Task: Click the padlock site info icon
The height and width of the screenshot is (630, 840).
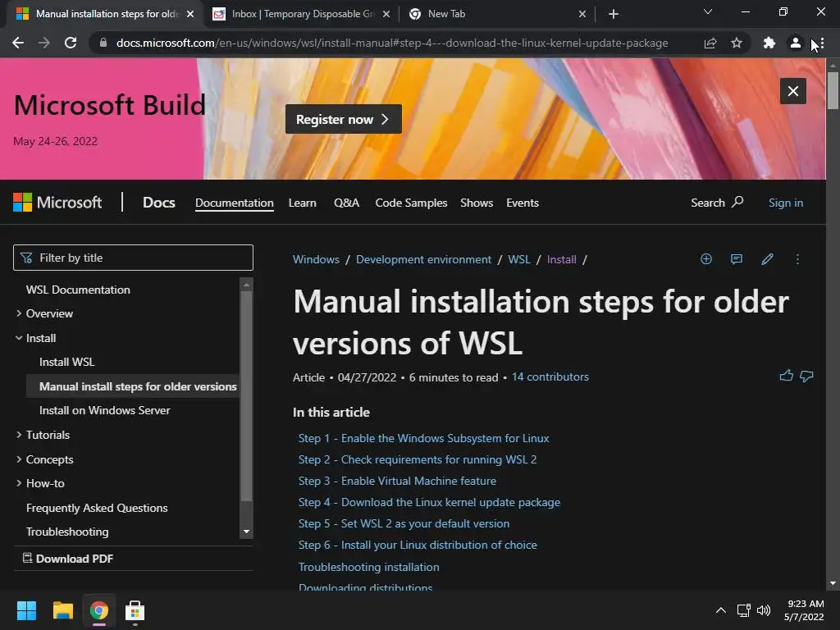Action: tap(103, 43)
